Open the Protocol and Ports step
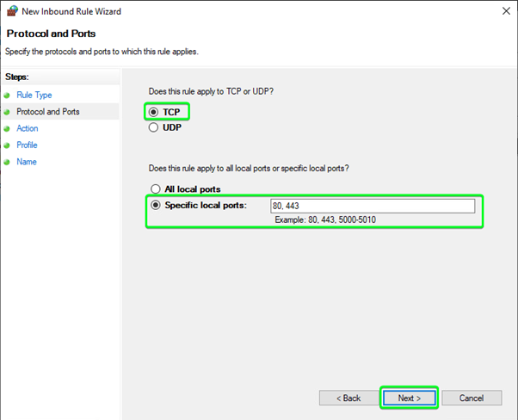 point(48,112)
